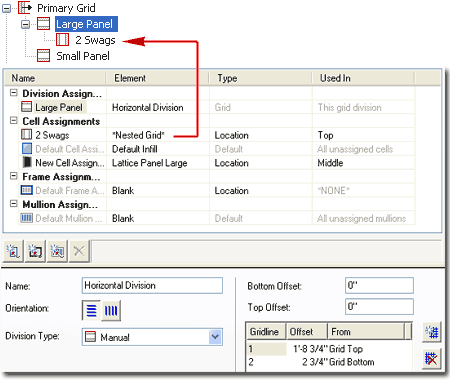Click the Top Offset input field
The width and height of the screenshot is (450, 381).
(x=379, y=307)
